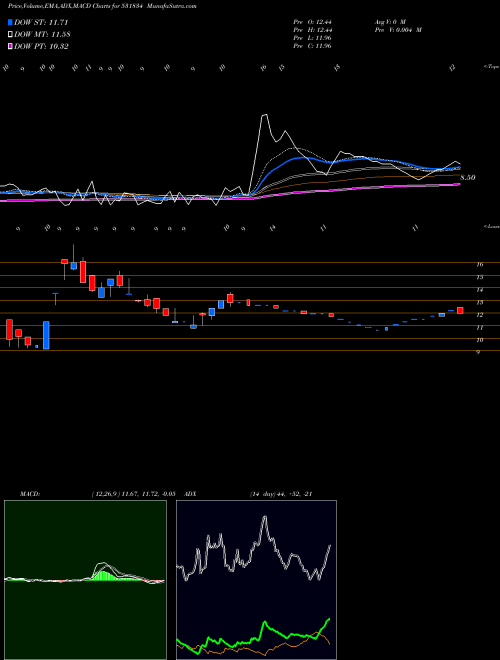This screenshot has height=660, width=500.
Task: Click the '<Tops' label at right edge
Action: [x=491, y=67]
